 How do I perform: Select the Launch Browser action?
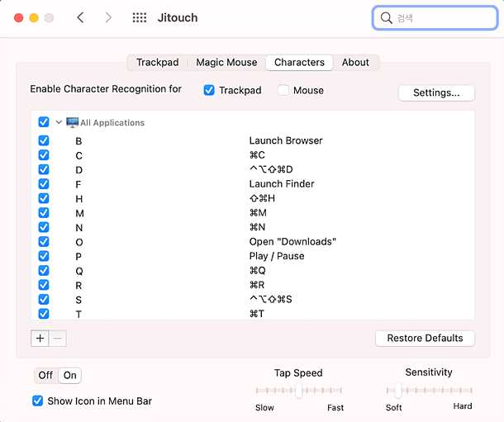click(286, 140)
